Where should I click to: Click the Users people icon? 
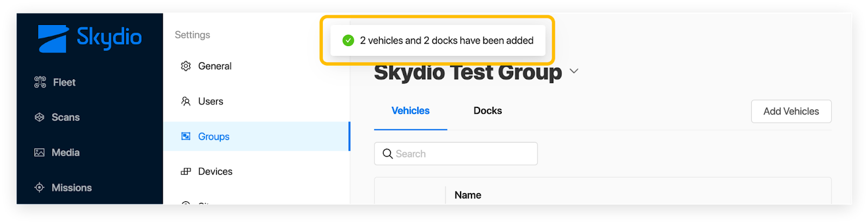click(x=186, y=101)
